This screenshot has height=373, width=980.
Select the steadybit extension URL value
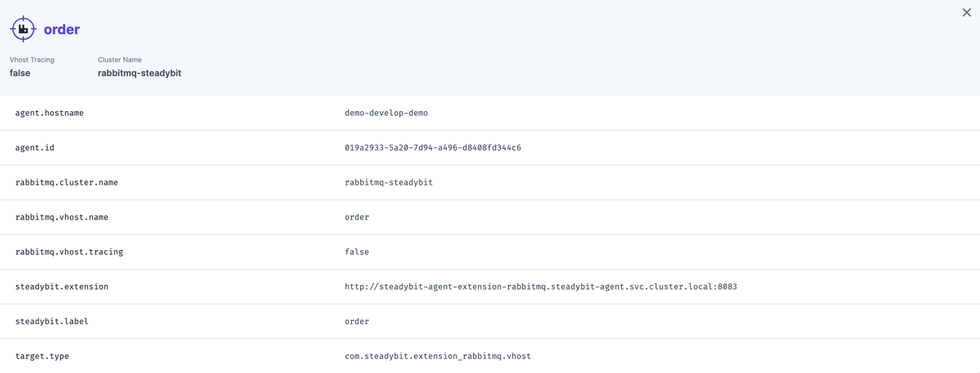pyautogui.click(x=541, y=287)
